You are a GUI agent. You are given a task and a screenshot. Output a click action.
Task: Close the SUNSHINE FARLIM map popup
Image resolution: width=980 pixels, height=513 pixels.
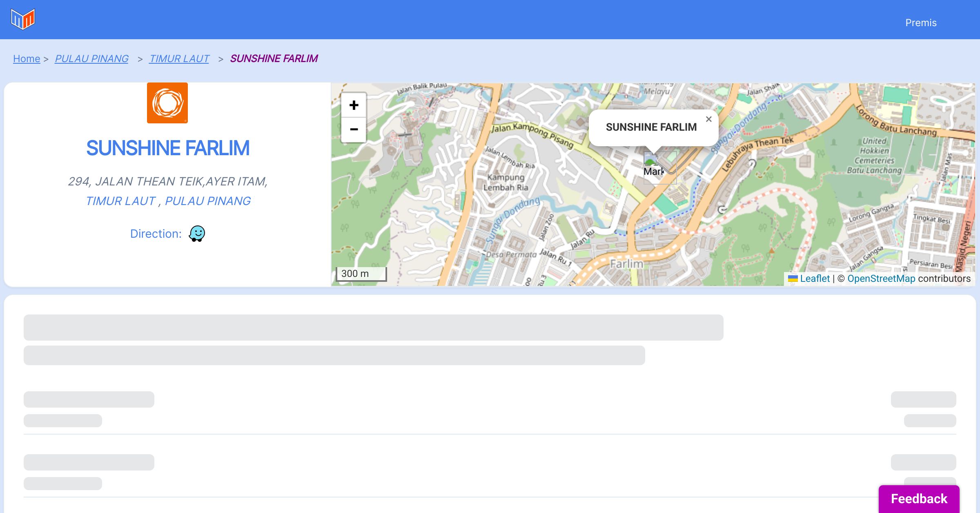[x=708, y=119]
